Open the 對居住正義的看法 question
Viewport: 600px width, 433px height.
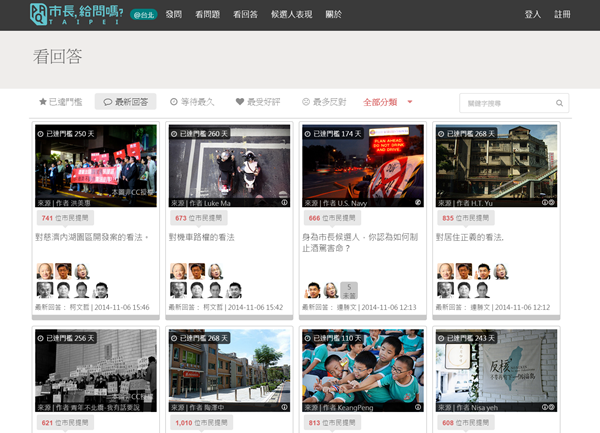click(x=469, y=237)
